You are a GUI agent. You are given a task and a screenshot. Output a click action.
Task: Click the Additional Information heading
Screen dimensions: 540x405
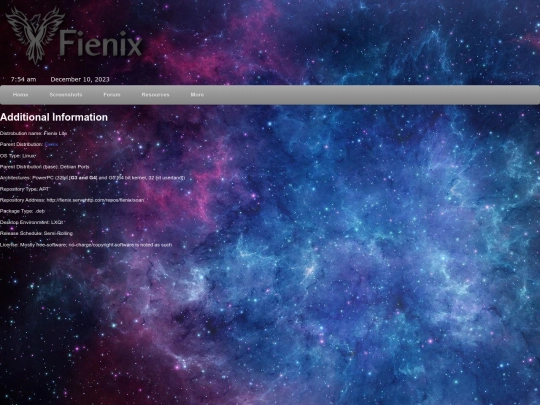tap(54, 117)
